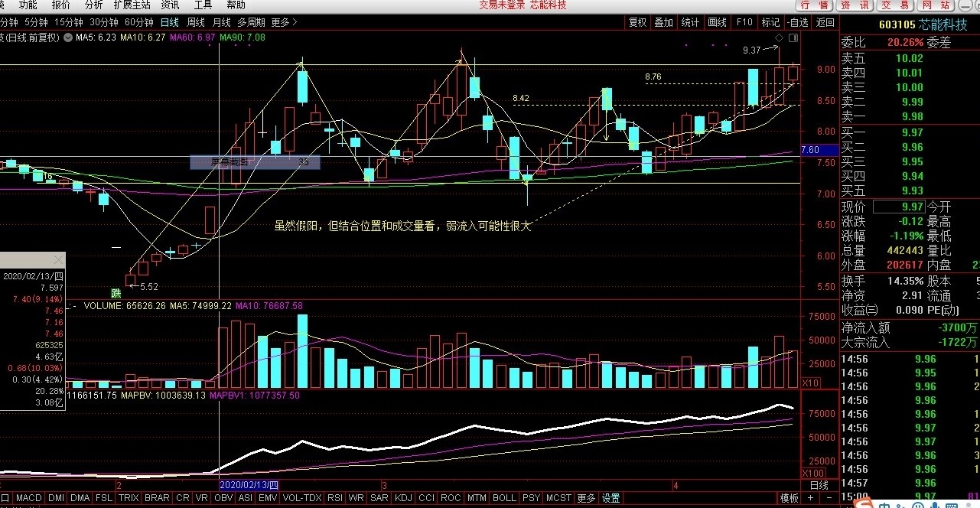Click the small square icon left of MACD
Viewport: 980px width, 508px height.
5,498
